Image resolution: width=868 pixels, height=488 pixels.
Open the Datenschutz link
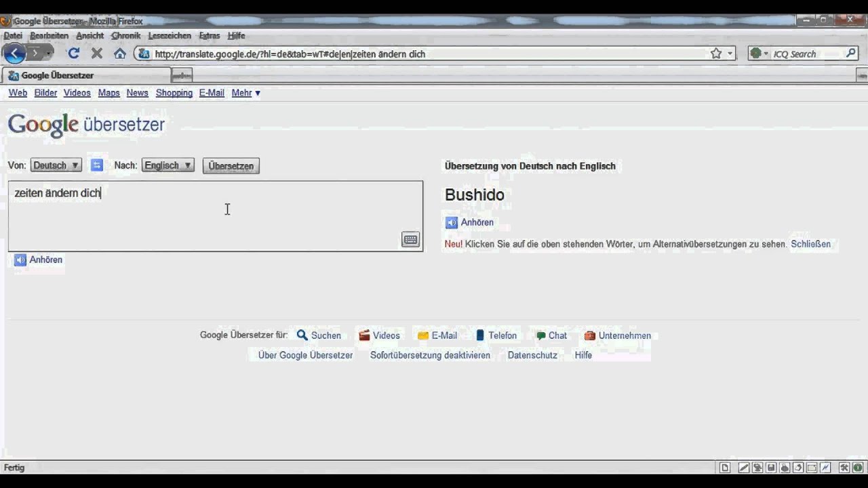coord(532,355)
